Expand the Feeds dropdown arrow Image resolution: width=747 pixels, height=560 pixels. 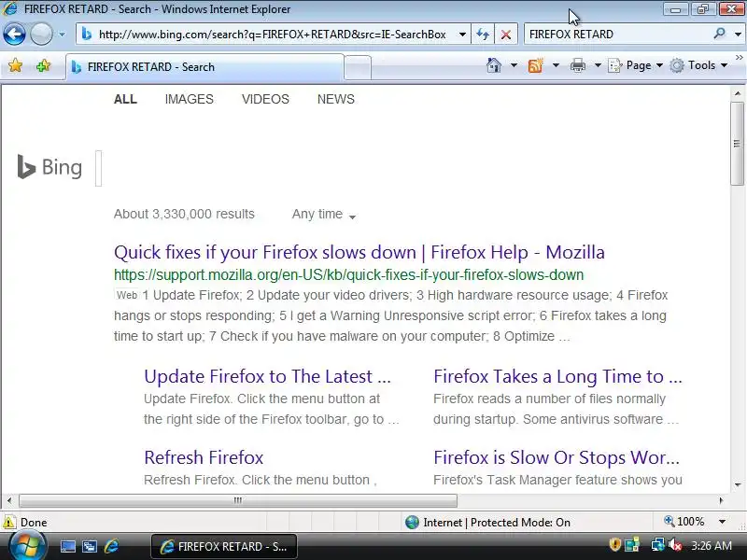point(556,65)
